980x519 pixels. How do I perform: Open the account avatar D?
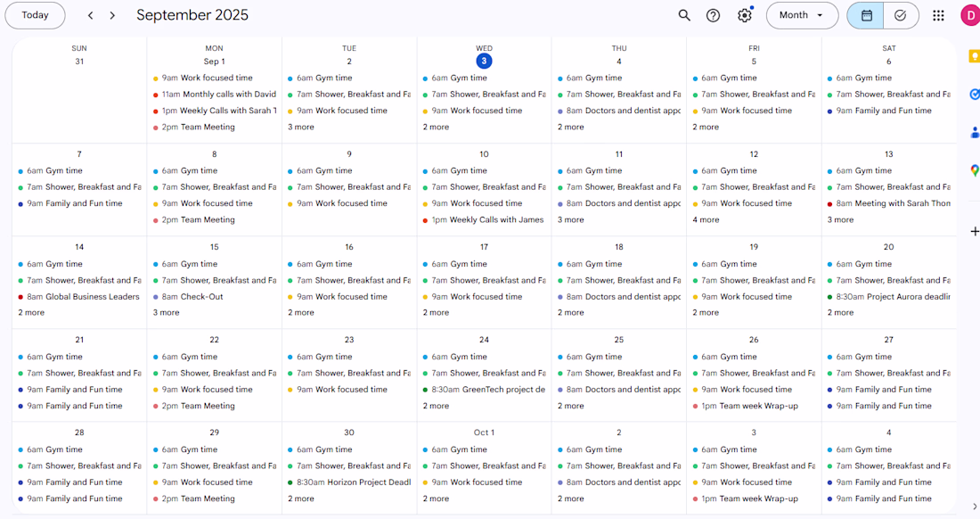(970, 15)
